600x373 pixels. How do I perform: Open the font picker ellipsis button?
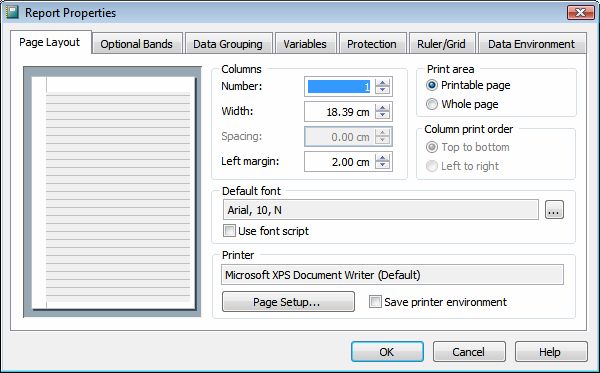coord(554,210)
